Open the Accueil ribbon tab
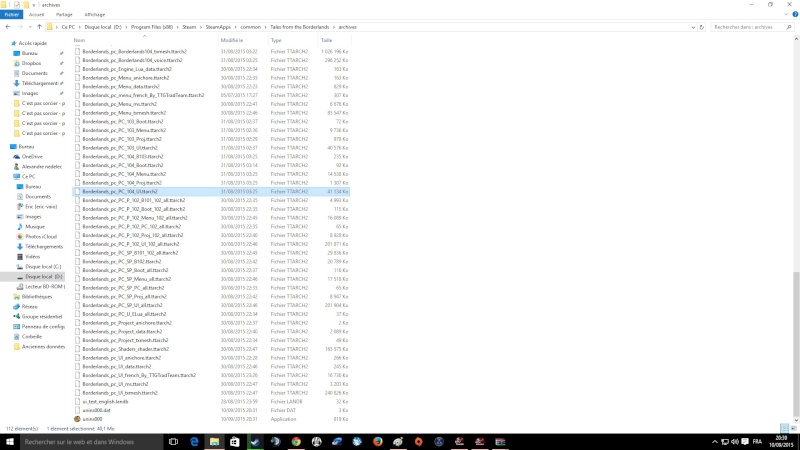Viewport: 800px width, 450px height. (36, 15)
